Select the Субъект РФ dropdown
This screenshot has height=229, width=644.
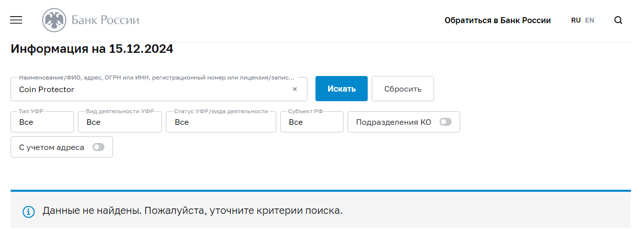click(312, 122)
